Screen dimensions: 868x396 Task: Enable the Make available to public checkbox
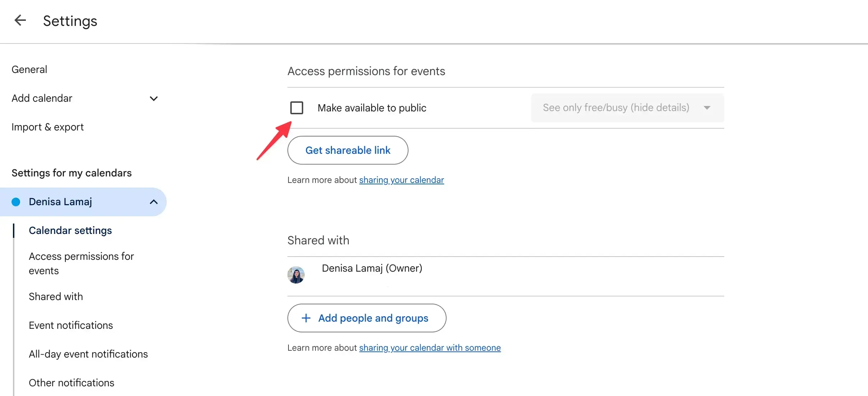pos(297,107)
